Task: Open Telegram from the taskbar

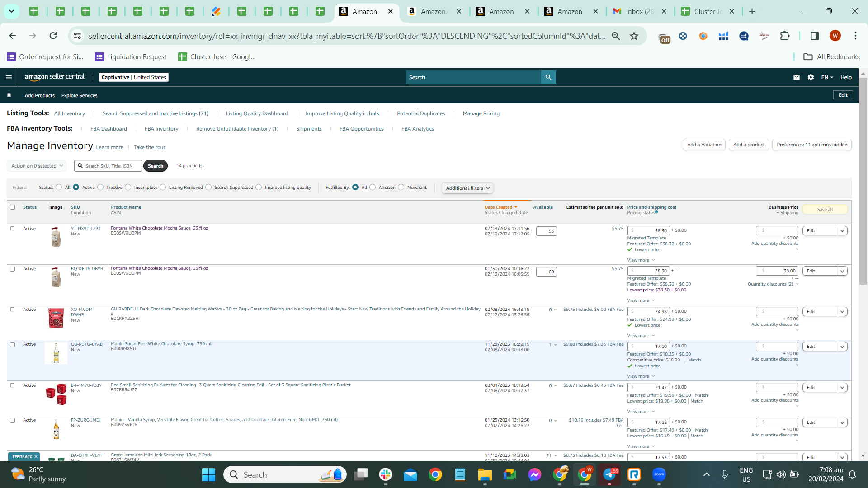Action: pyautogui.click(x=609, y=475)
